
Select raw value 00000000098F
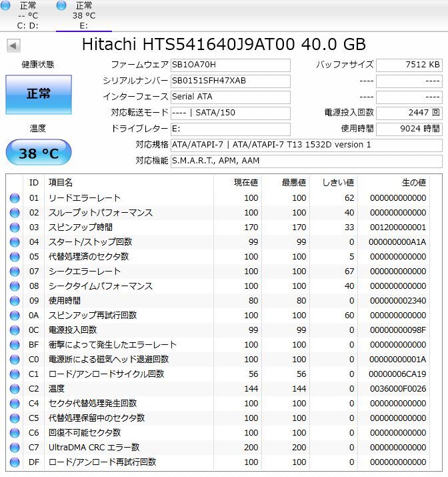coord(398,330)
